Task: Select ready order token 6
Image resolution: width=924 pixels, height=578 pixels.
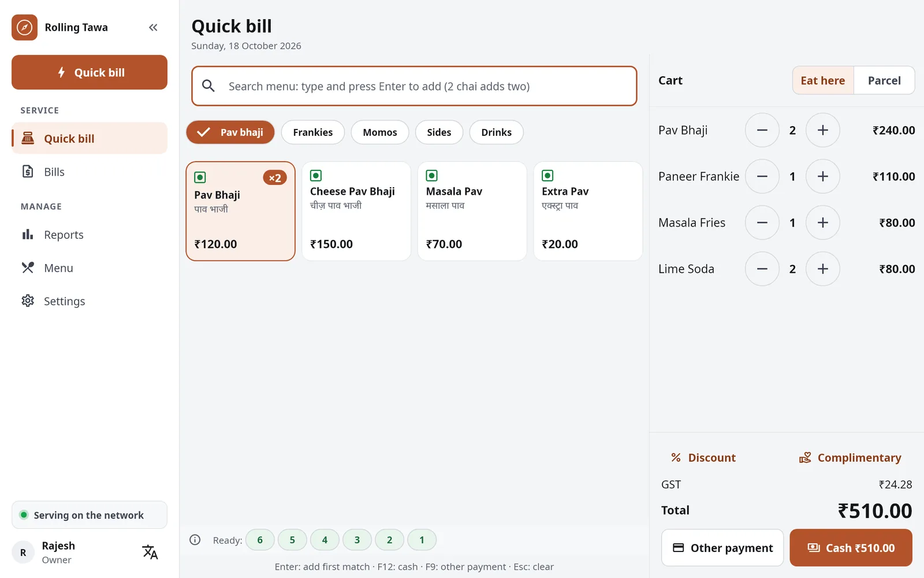Action: point(260,540)
